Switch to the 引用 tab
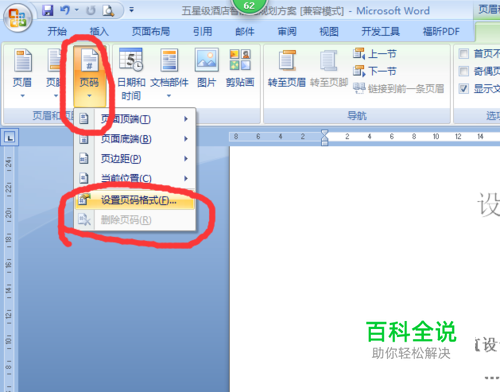The height and width of the screenshot is (392, 500). (203, 32)
